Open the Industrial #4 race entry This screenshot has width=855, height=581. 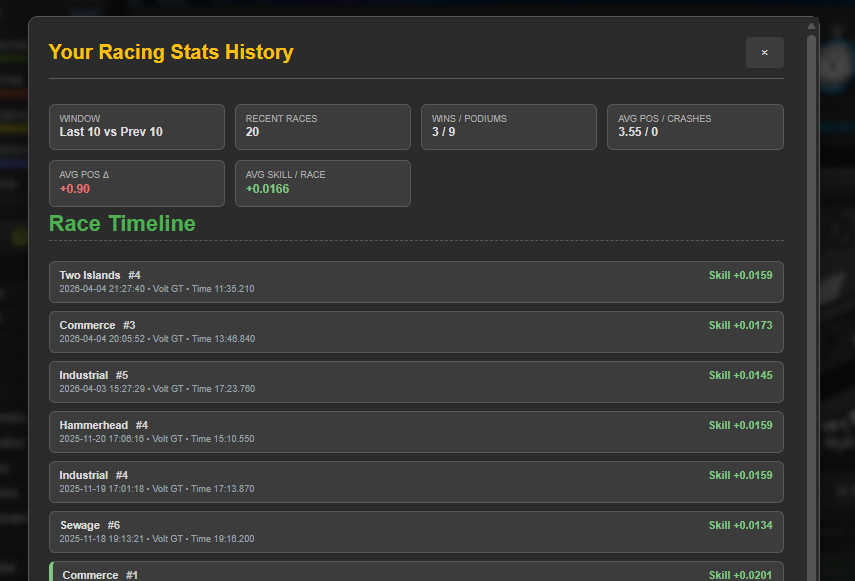click(x=416, y=482)
